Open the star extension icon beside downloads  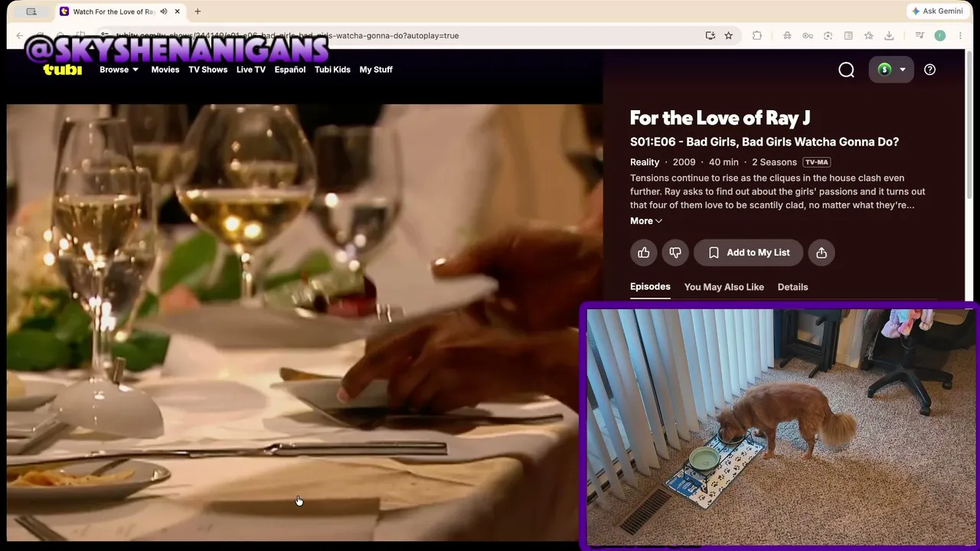pos(868,35)
